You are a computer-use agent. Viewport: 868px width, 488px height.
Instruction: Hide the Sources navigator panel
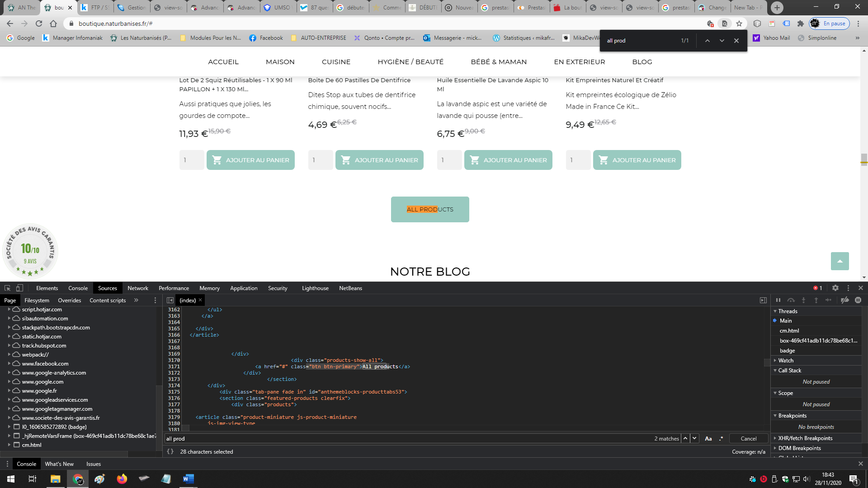tap(170, 300)
